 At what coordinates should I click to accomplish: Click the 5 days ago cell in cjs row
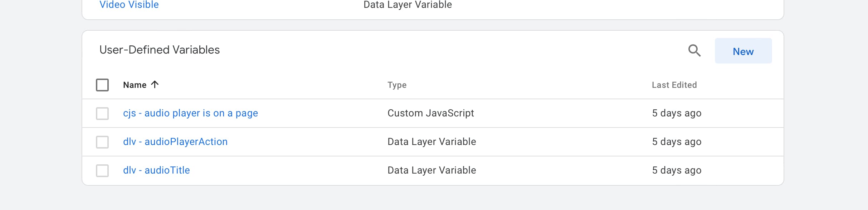coord(677,113)
